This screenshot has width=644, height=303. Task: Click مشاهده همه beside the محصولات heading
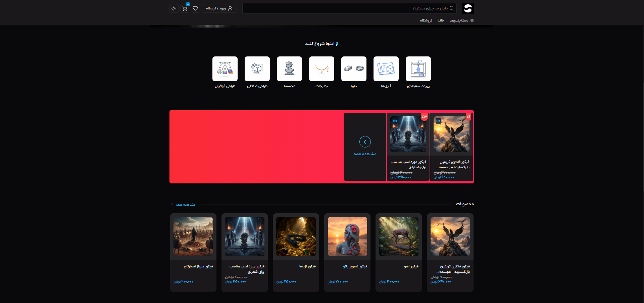pyautogui.click(x=185, y=204)
